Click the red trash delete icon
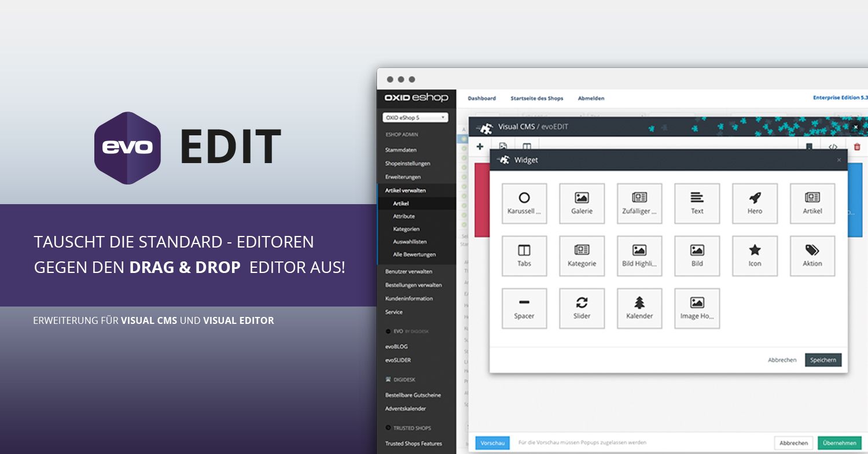868x454 pixels. click(857, 147)
